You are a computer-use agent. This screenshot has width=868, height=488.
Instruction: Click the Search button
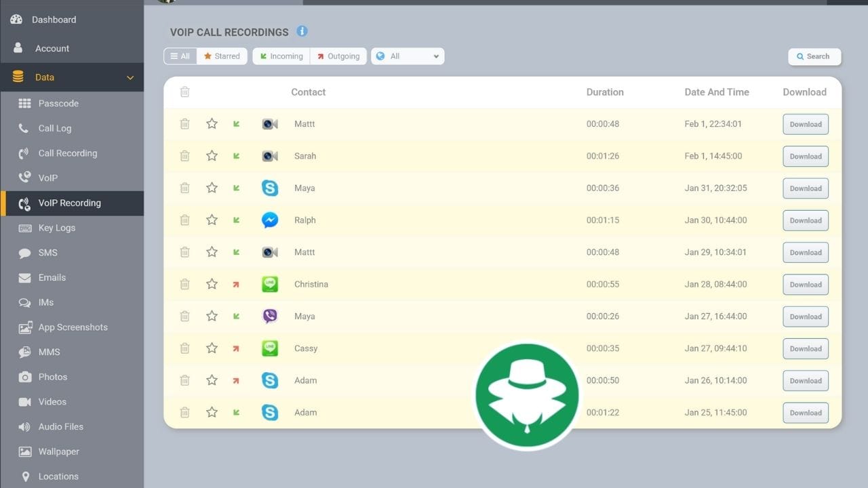click(814, 56)
